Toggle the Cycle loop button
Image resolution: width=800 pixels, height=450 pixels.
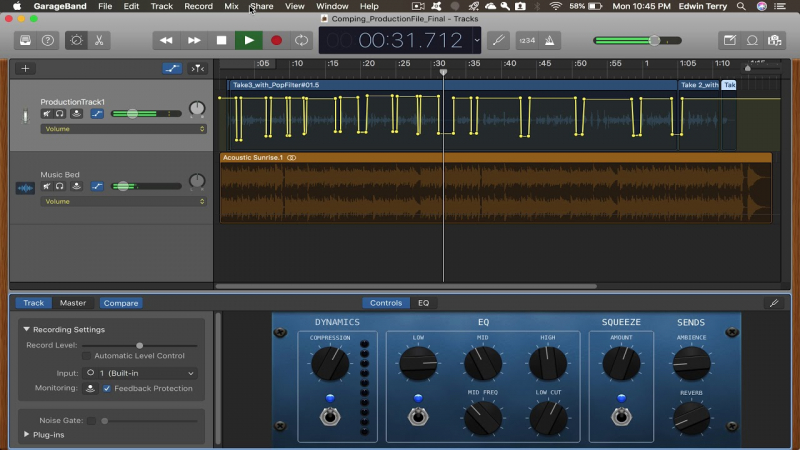301,41
